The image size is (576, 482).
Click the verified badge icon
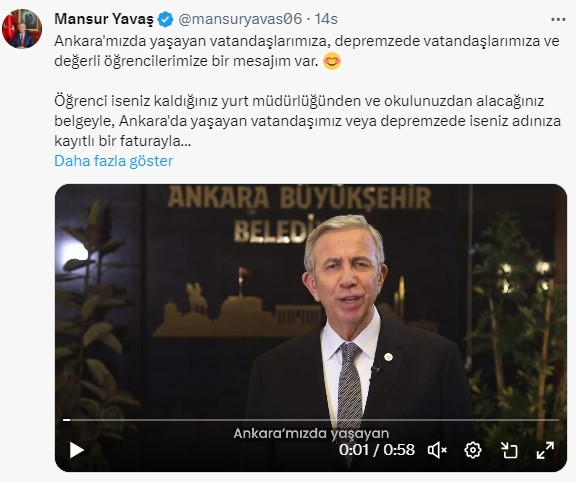(165, 19)
